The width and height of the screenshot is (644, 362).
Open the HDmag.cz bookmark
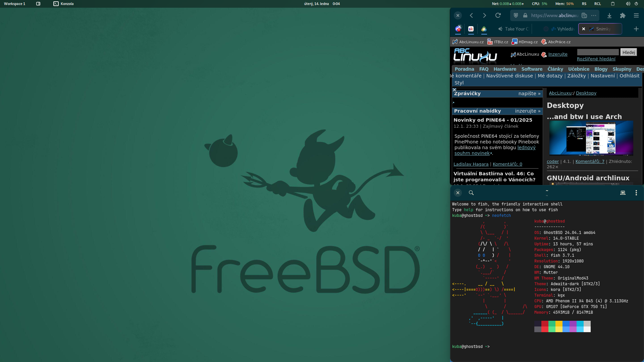525,42
